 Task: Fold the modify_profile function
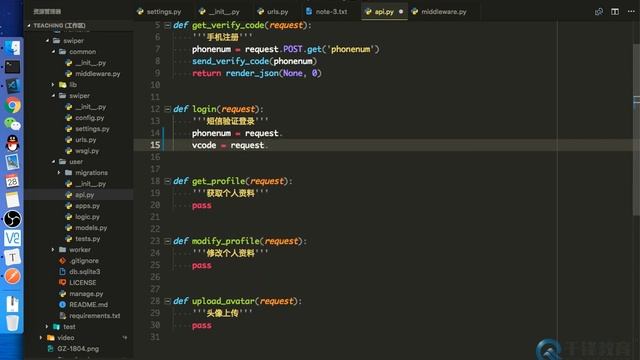click(167, 241)
